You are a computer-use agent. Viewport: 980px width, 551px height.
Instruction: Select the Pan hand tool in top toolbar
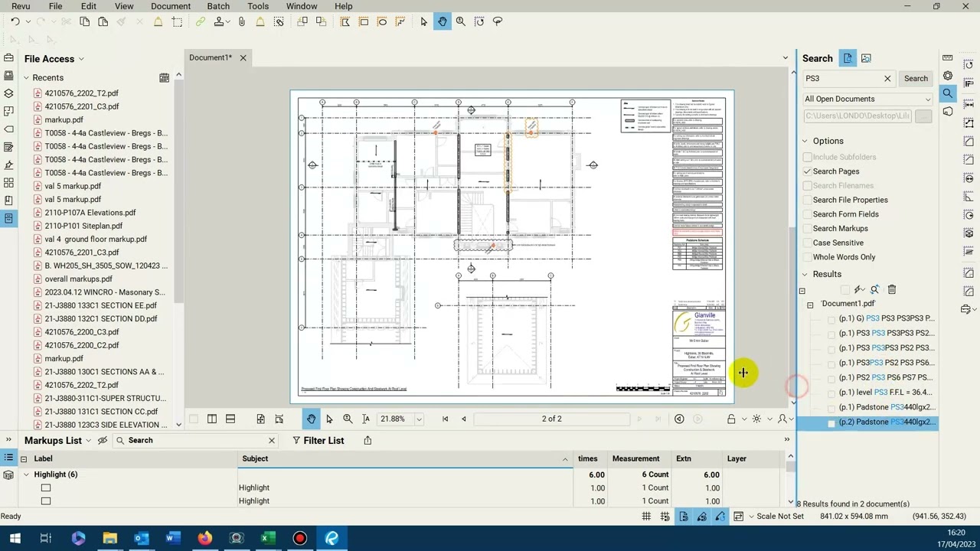pyautogui.click(x=442, y=21)
